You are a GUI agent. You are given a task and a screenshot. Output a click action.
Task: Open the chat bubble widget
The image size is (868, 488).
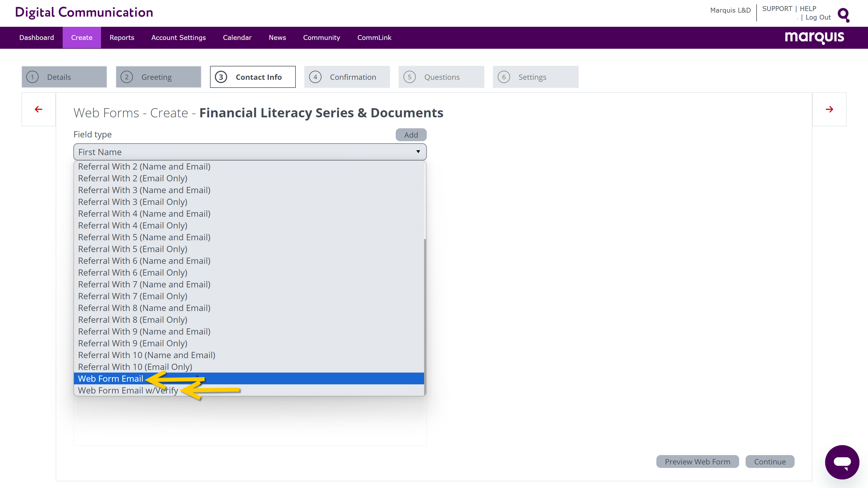coord(842,462)
